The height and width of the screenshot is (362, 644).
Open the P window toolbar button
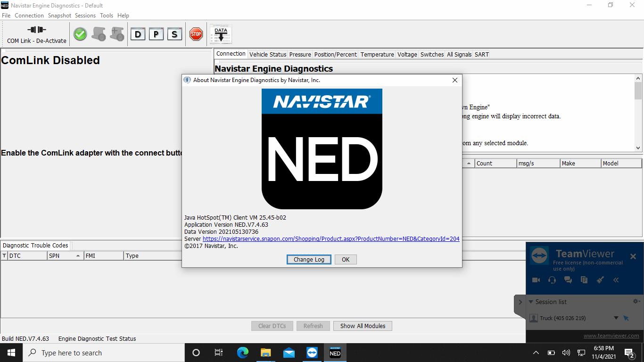point(156,34)
